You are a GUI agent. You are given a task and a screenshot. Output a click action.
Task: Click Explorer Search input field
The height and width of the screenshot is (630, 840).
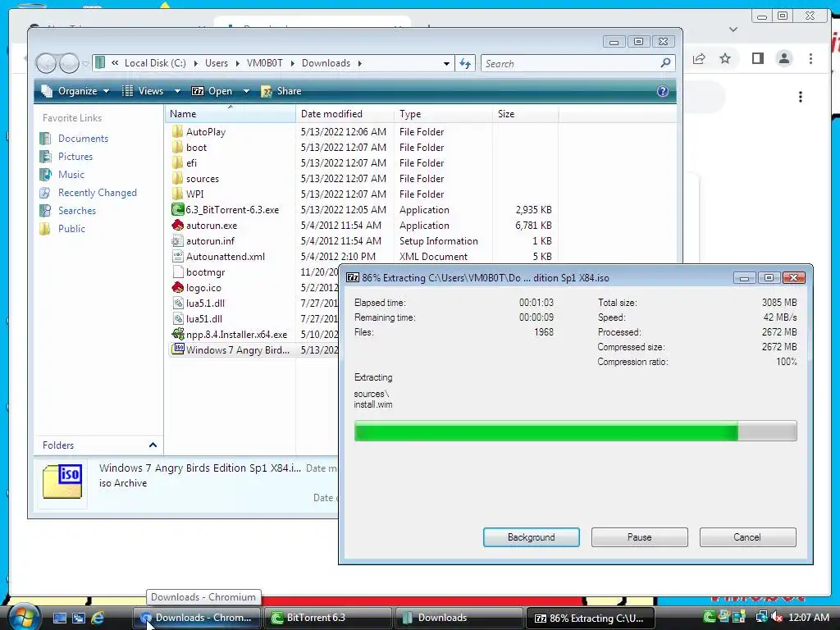[571, 63]
